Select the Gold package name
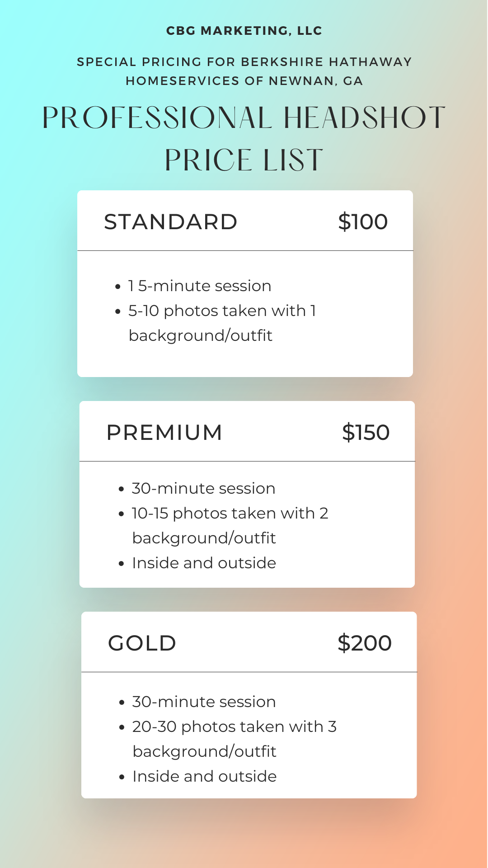The height and width of the screenshot is (868, 488). coord(142,643)
